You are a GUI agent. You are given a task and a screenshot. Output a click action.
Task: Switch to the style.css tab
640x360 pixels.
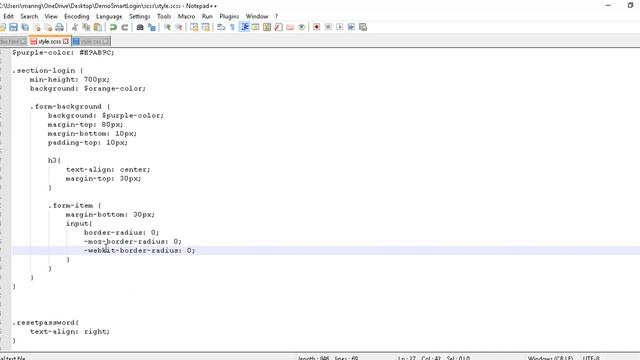point(91,42)
